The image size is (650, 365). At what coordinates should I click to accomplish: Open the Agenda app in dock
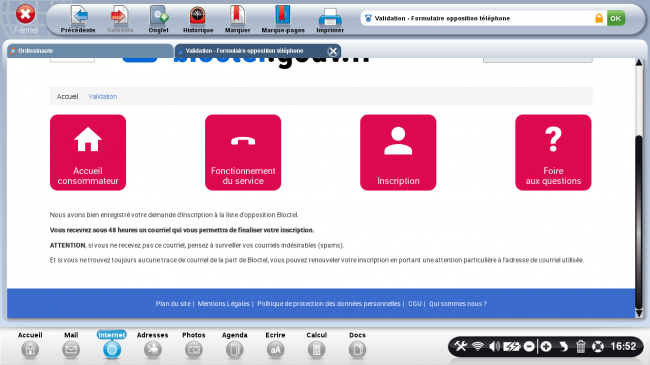tap(235, 345)
